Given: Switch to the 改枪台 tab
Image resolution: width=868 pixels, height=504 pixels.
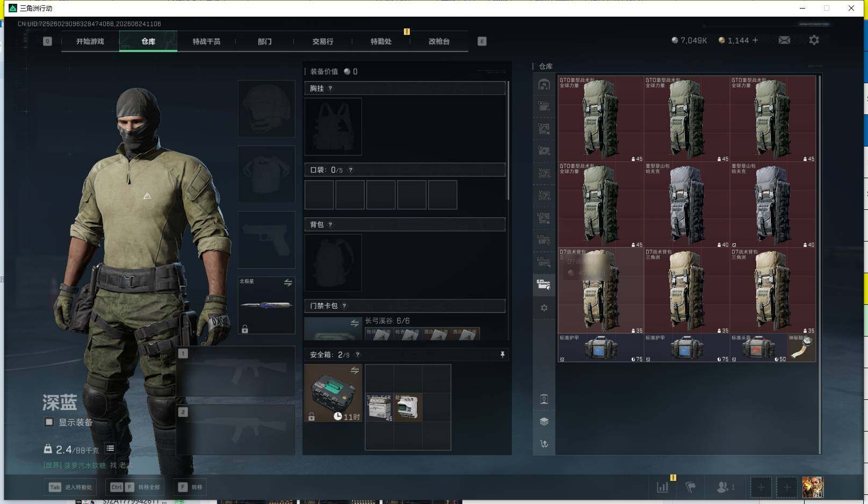Looking at the screenshot, I should [x=439, y=41].
